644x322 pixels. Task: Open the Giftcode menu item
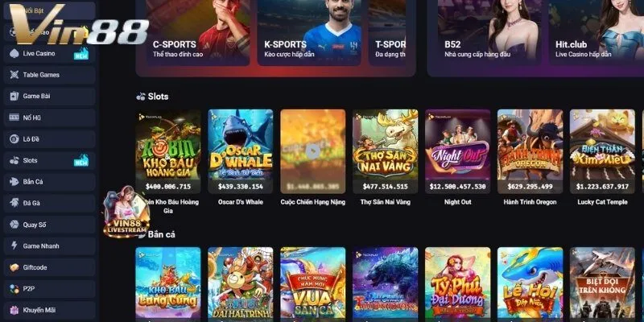(49, 267)
